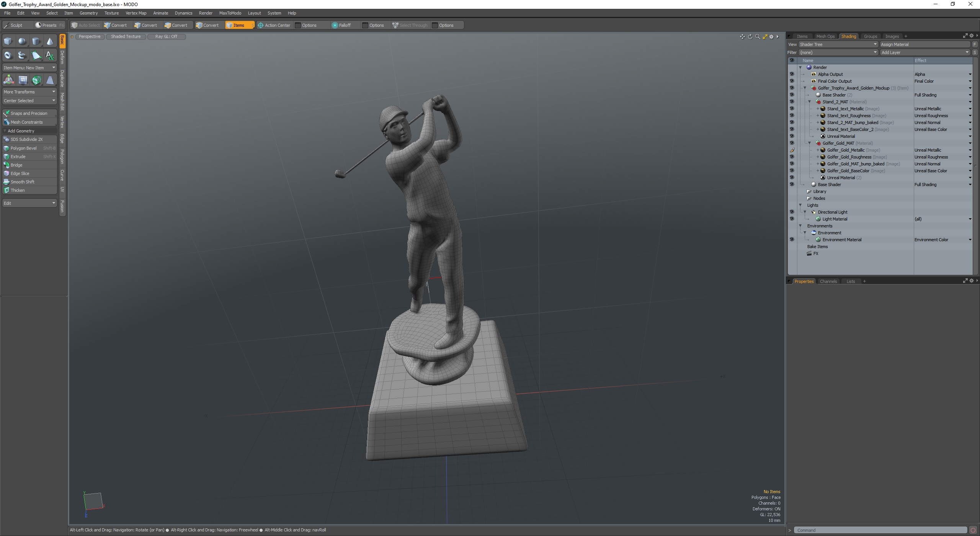Switch to the Channels tab

pyautogui.click(x=828, y=281)
